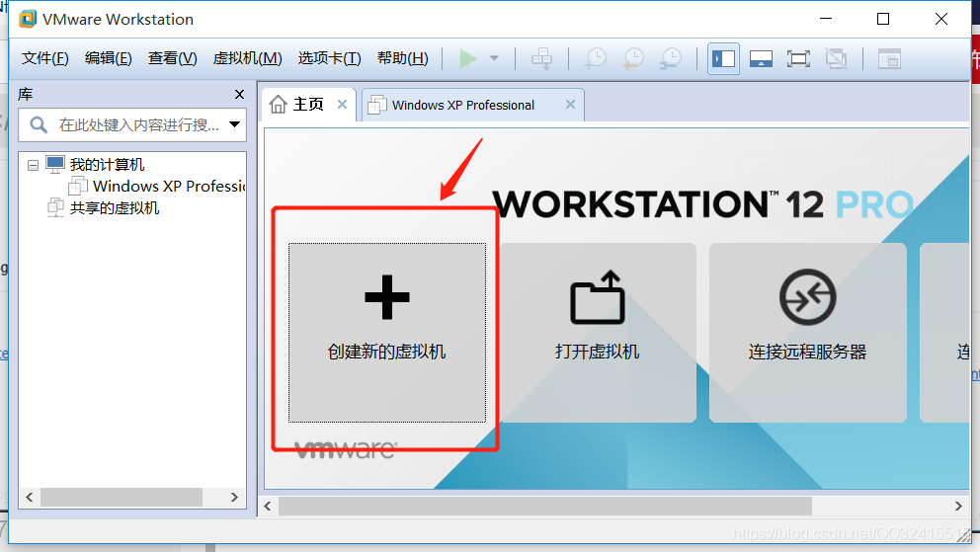Click the library horizontal scrollbar thumb
This screenshot has height=552, width=980.
point(122,497)
